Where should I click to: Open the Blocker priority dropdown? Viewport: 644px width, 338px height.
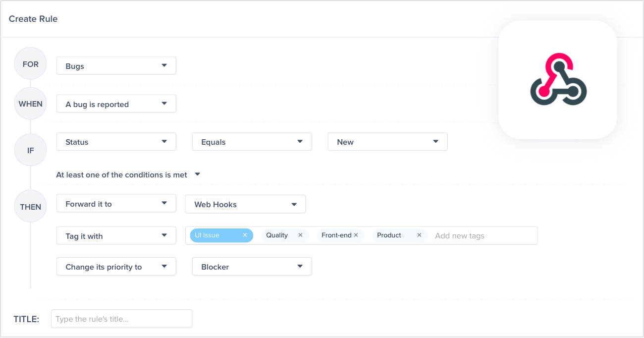pyautogui.click(x=252, y=266)
